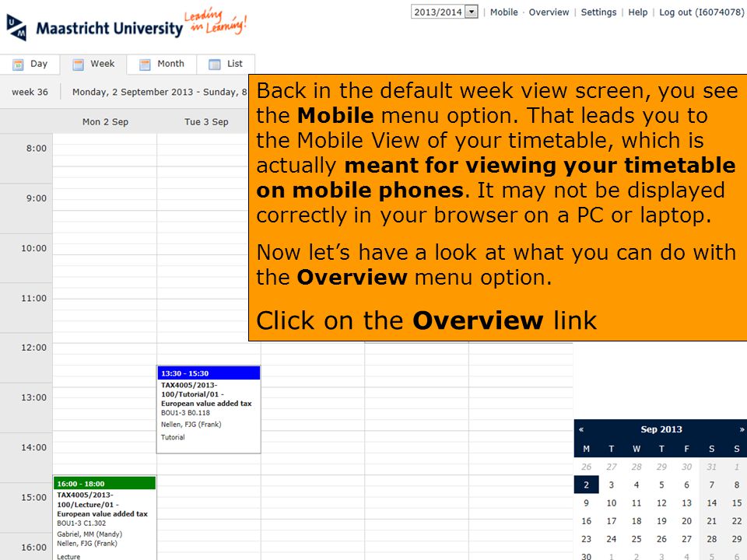Screen dimensions: 747x560
Task: Select date 10 in mini calendar
Action: [612, 503]
